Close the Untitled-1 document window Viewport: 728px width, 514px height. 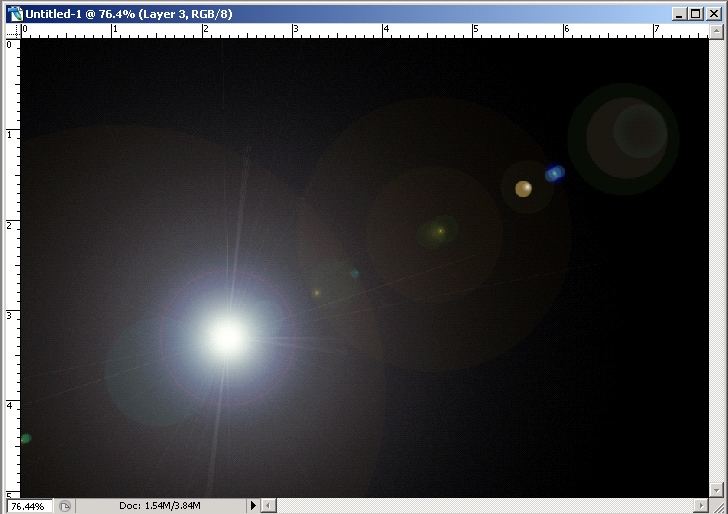[x=714, y=14]
